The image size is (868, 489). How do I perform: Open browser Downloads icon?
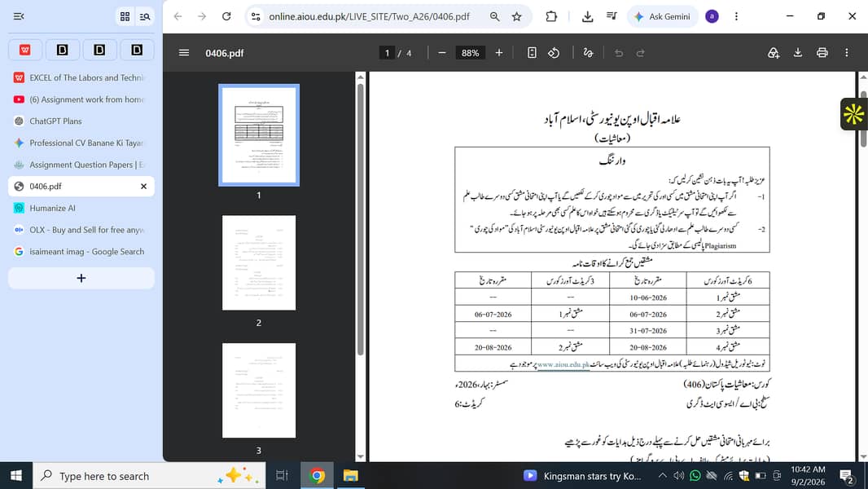pos(587,16)
